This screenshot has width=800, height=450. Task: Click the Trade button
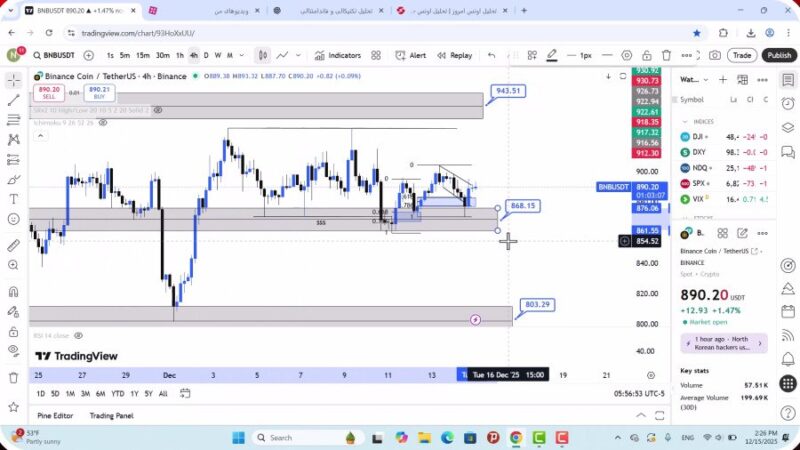(x=741, y=56)
